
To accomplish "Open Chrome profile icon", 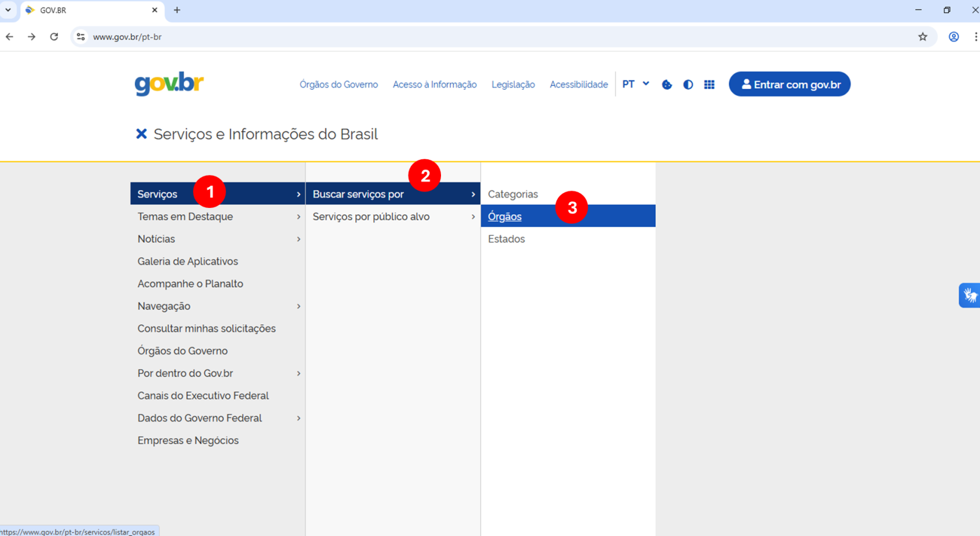I will (x=954, y=37).
